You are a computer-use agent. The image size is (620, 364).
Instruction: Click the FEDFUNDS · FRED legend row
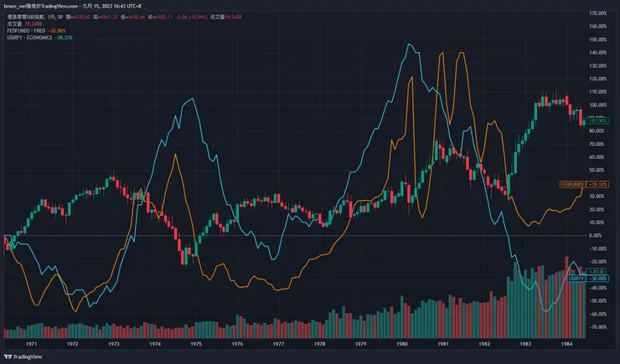36,31
